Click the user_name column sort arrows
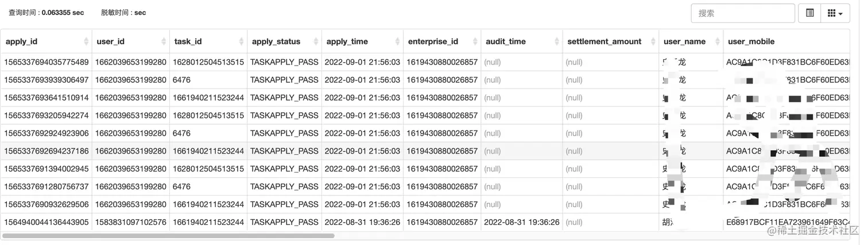 [718, 41]
